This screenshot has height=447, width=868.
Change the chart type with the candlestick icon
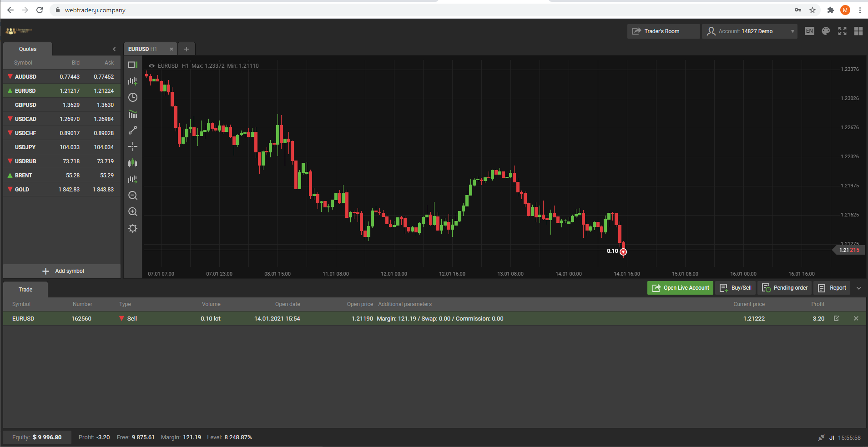coord(133,163)
